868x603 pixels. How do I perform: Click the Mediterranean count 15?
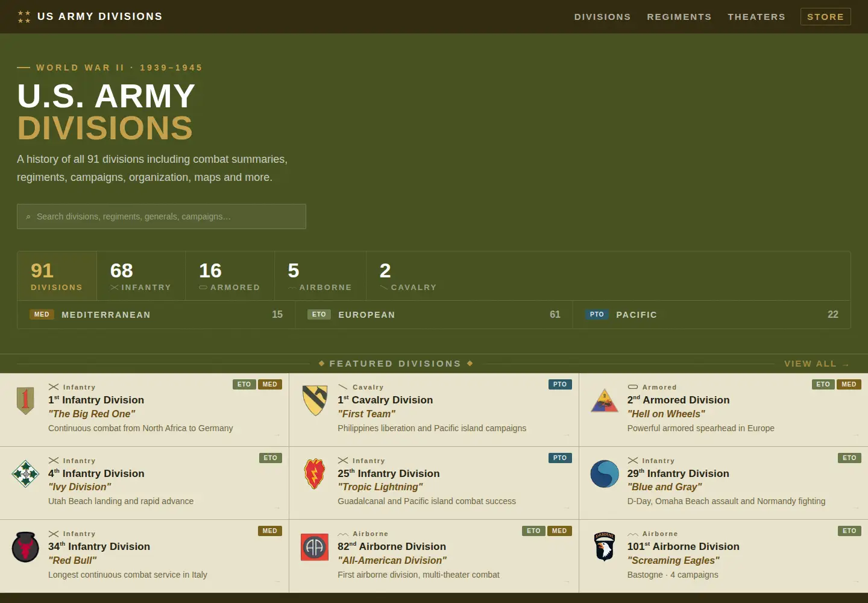[x=277, y=315]
